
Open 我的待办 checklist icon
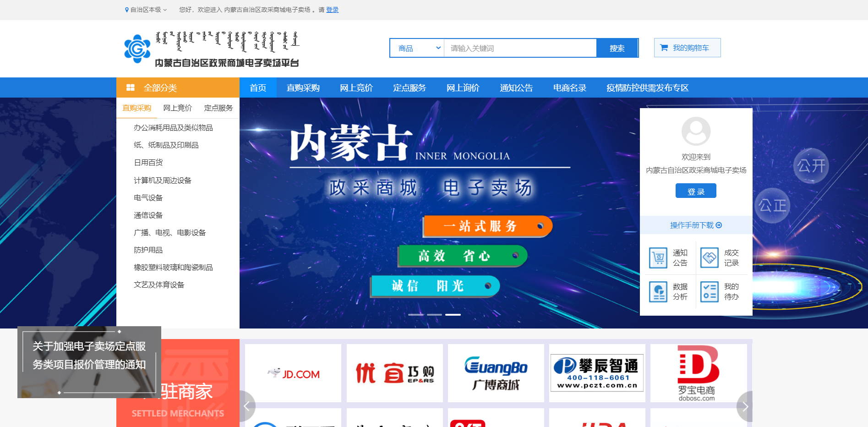(710, 291)
